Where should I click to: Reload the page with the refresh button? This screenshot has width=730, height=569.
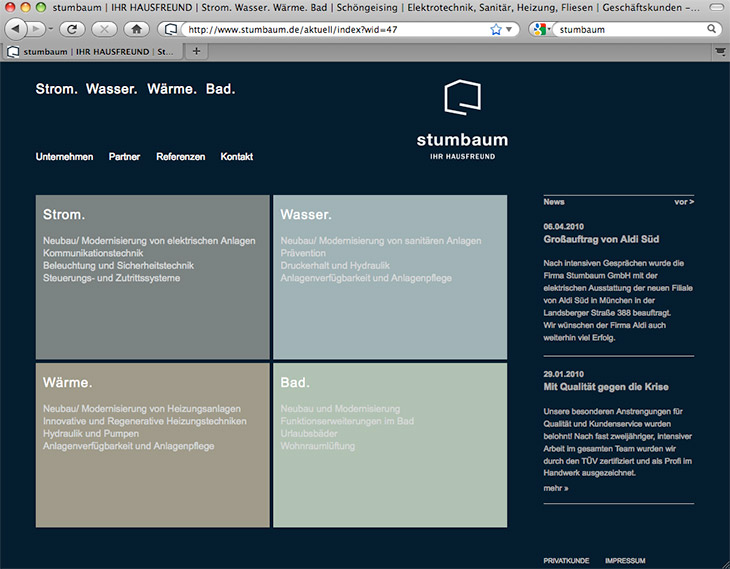tap(72, 29)
